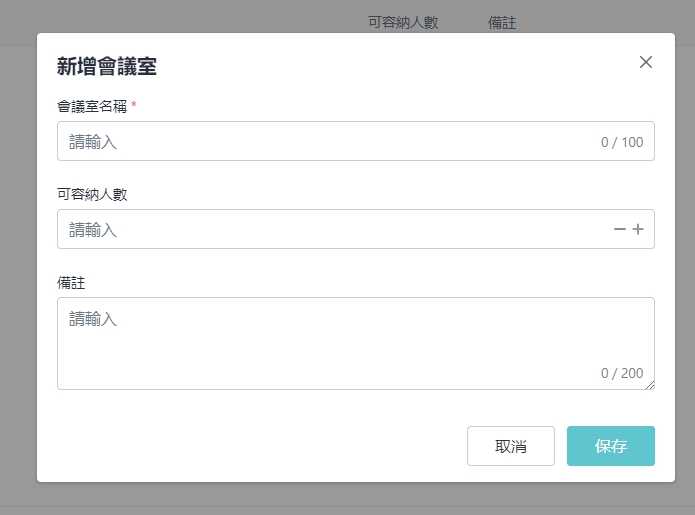Click the 可容納人數 label above the number input
695x515 pixels.
92,194
